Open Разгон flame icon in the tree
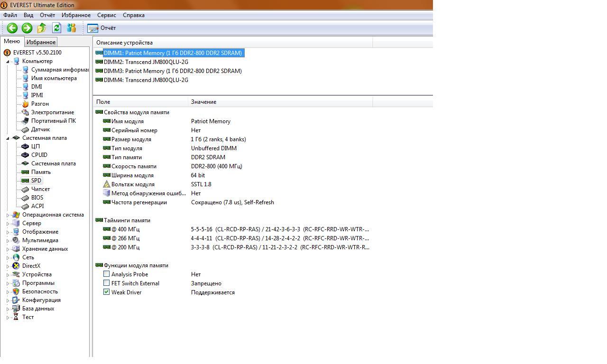607x364 pixels. (26, 104)
